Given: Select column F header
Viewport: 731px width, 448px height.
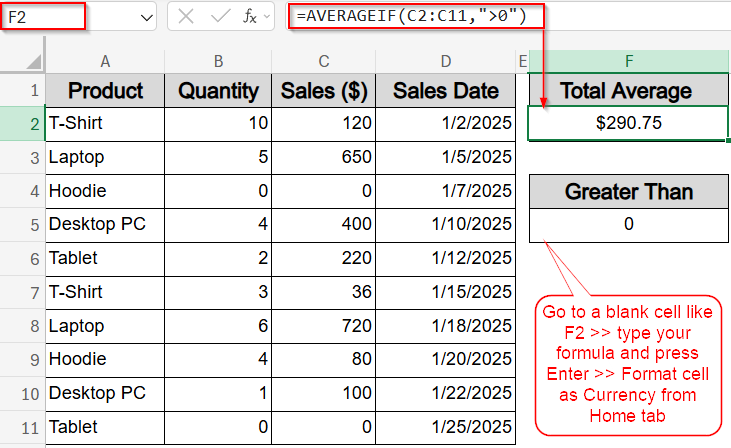Looking at the screenshot, I should (628, 61).
